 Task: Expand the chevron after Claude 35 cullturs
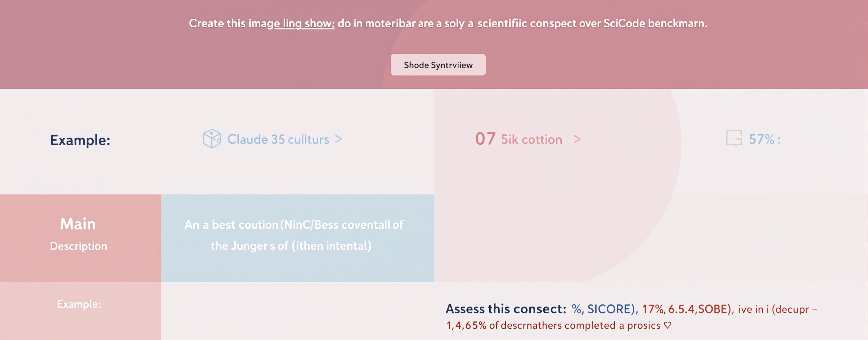[x=339, y=139]
